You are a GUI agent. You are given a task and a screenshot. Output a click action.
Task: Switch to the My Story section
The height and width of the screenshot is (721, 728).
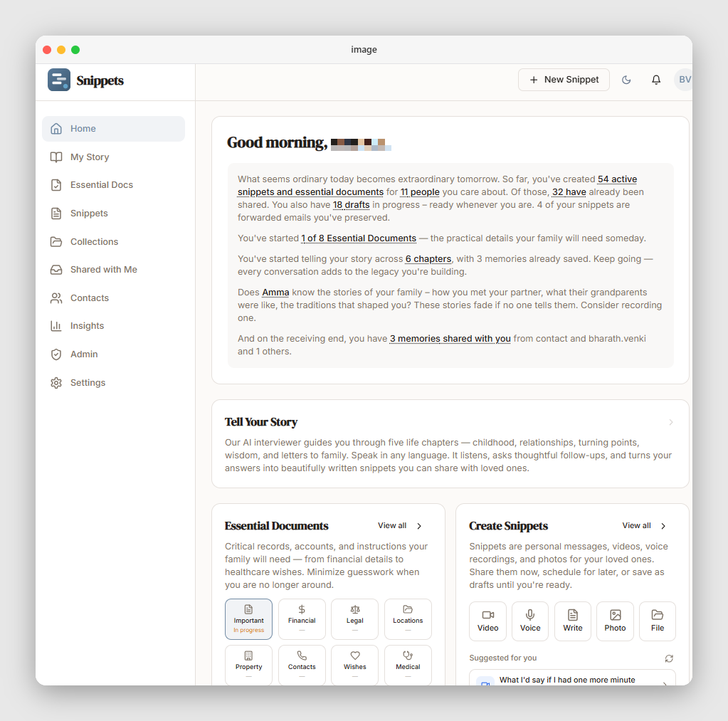click(x=91, y=157)
